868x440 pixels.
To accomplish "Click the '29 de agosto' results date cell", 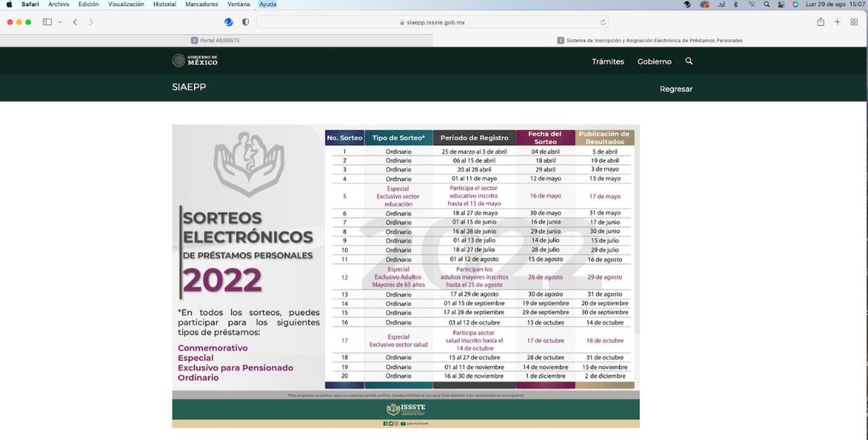I will [605, 277].
